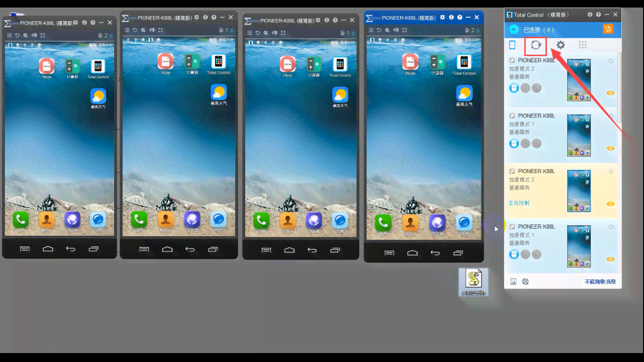Image resolution: width=644 pixels, height=362 pixels.
Task: Click 正在控制 status text
Action: tap(519, 203)
